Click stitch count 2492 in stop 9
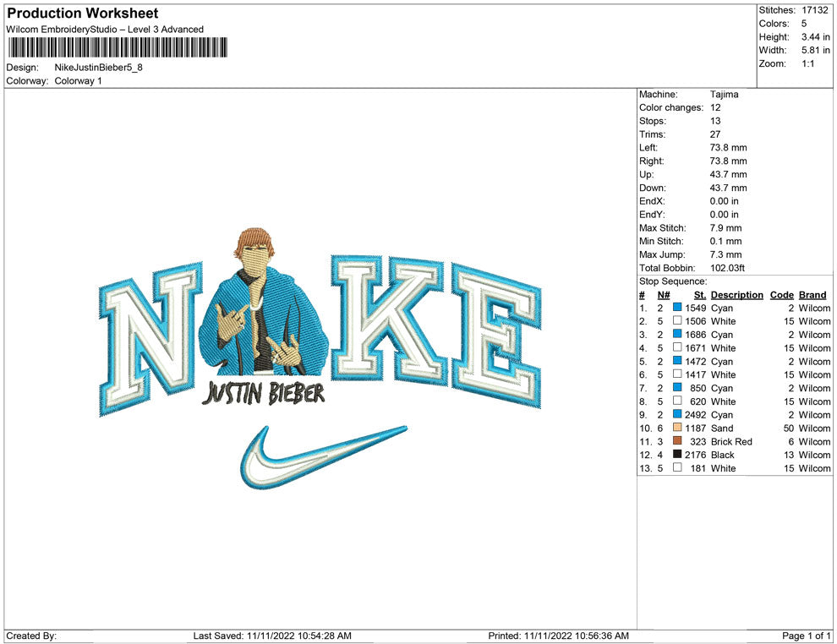This screenshot has width=837, height=644. (696, 415)
